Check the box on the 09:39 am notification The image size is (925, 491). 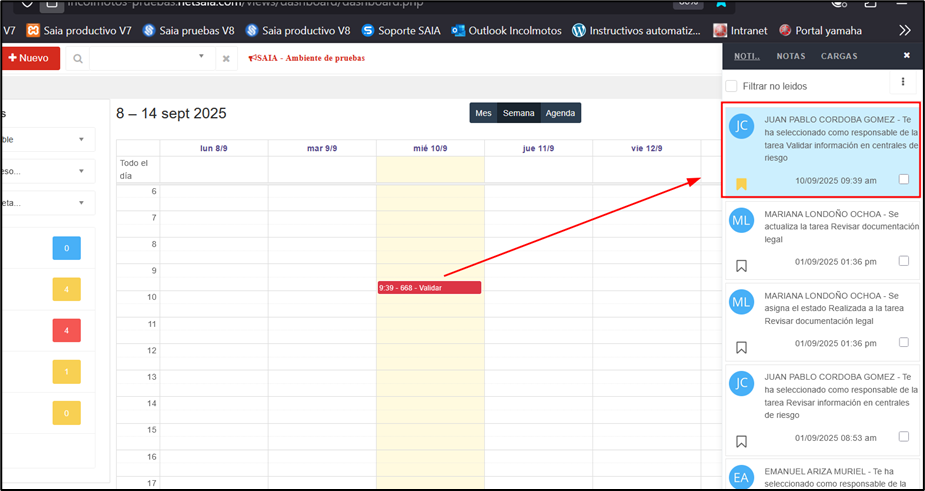(904, 180)
